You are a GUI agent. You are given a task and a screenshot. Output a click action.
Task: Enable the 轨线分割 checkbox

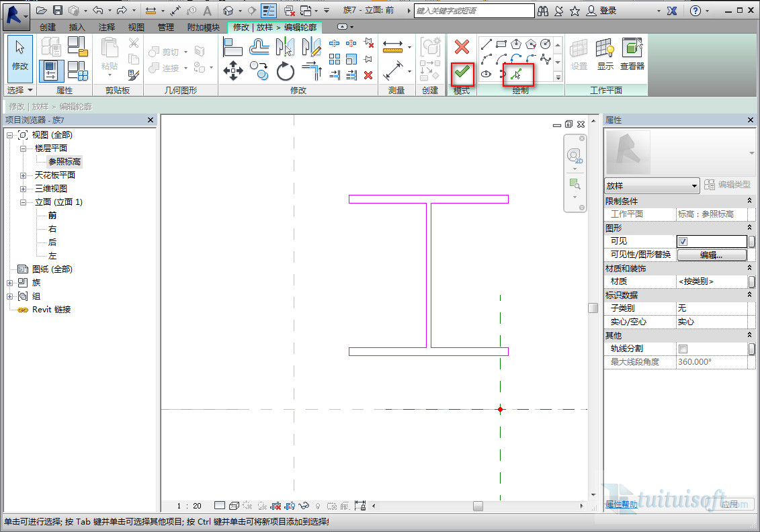pyautogui.click(x=683, y=349)
